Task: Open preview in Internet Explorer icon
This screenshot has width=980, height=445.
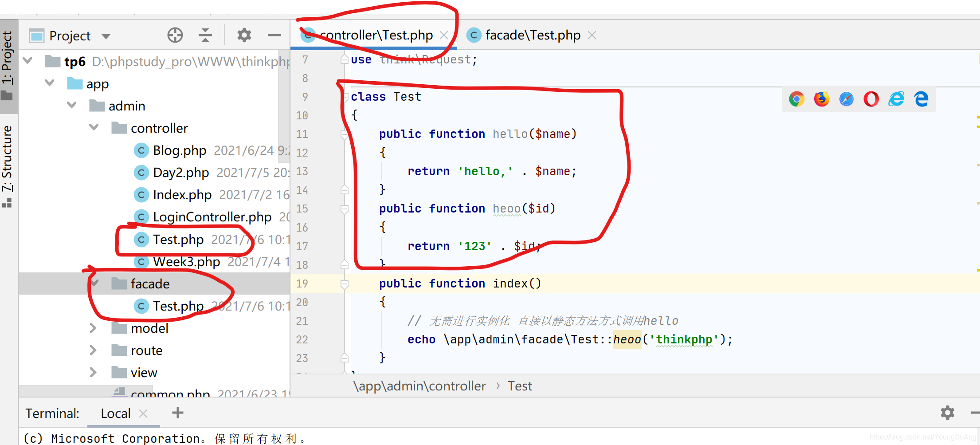Action: [896, 99]
